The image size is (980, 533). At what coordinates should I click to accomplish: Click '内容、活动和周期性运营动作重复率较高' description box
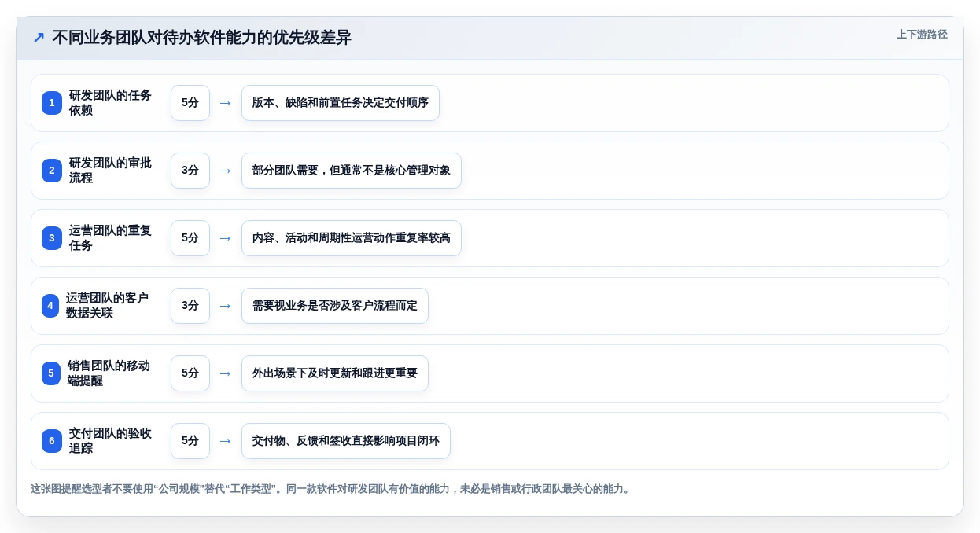(x=352, y=238)
